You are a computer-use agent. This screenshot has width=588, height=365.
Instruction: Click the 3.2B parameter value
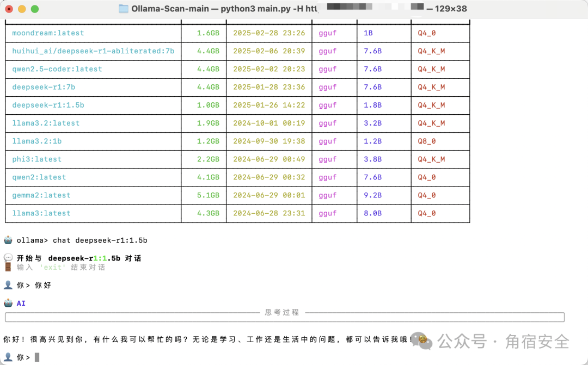point(372,123)
